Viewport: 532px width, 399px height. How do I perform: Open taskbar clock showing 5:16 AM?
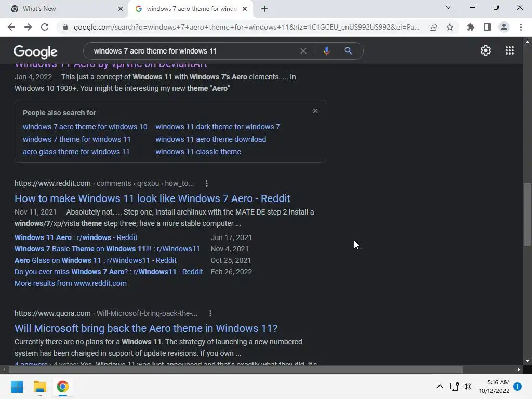pyautogui.click(x=494, y=387)
